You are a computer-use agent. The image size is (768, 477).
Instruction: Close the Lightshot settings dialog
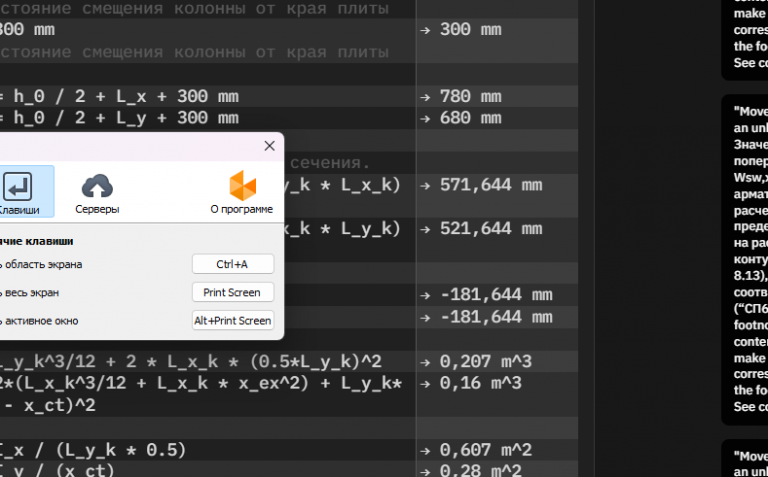tap(269, 146)
